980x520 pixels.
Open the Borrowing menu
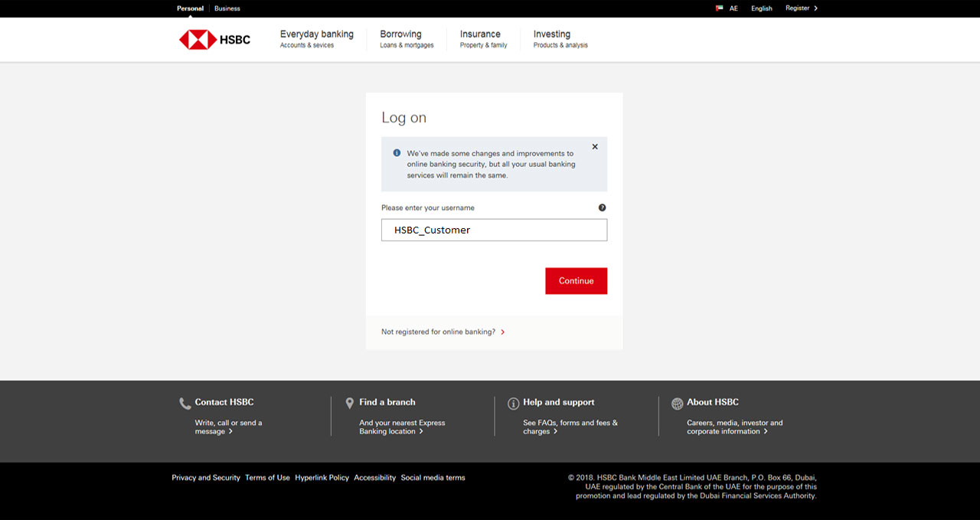(x=407, y=39)
